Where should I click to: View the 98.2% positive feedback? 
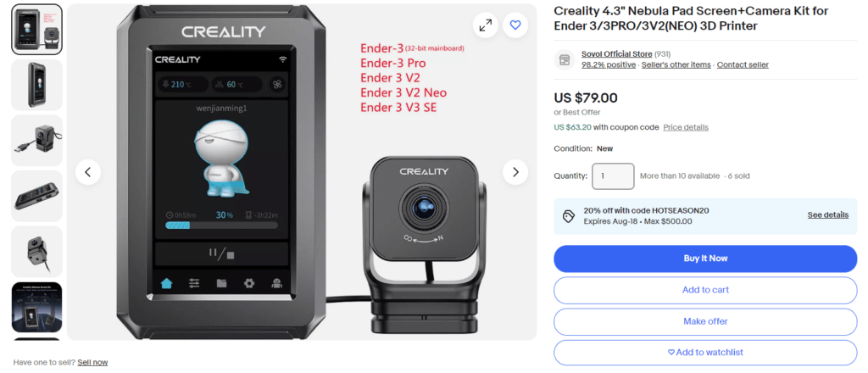tap(609, 64)
